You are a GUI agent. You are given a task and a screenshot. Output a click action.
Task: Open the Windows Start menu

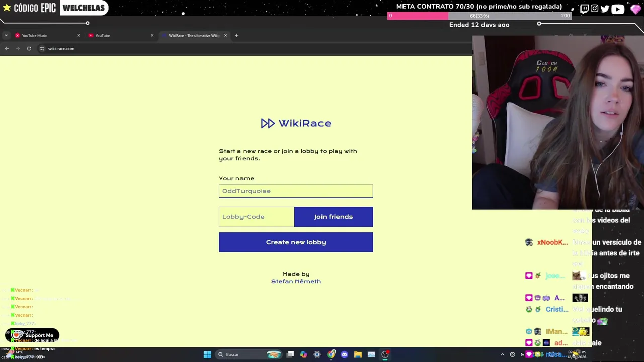(207, 354)
